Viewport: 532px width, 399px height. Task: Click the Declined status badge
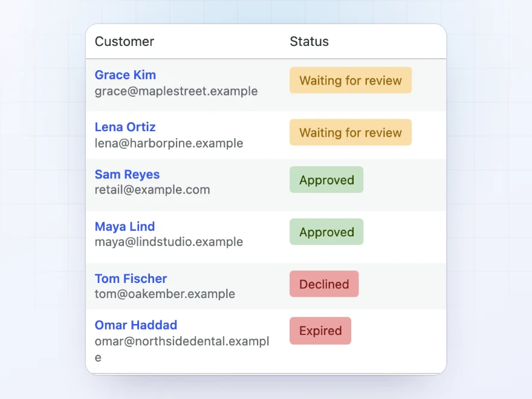pyautogui.click(x=324, y=284)
